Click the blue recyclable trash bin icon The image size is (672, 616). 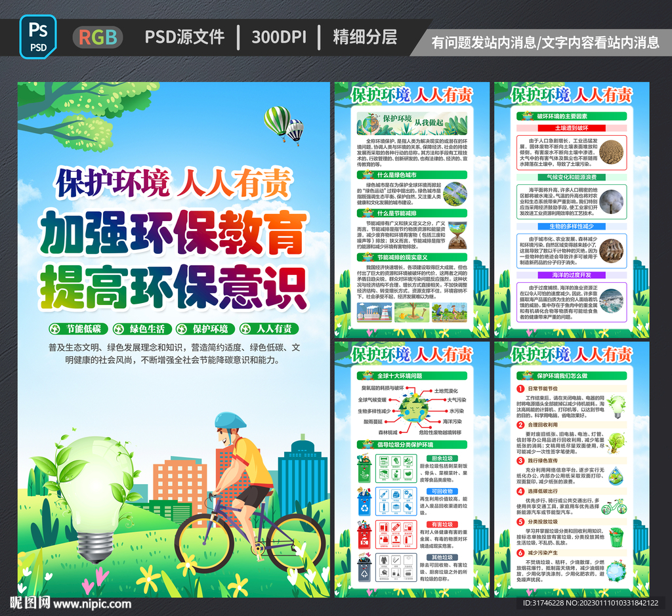pos(364,501)
